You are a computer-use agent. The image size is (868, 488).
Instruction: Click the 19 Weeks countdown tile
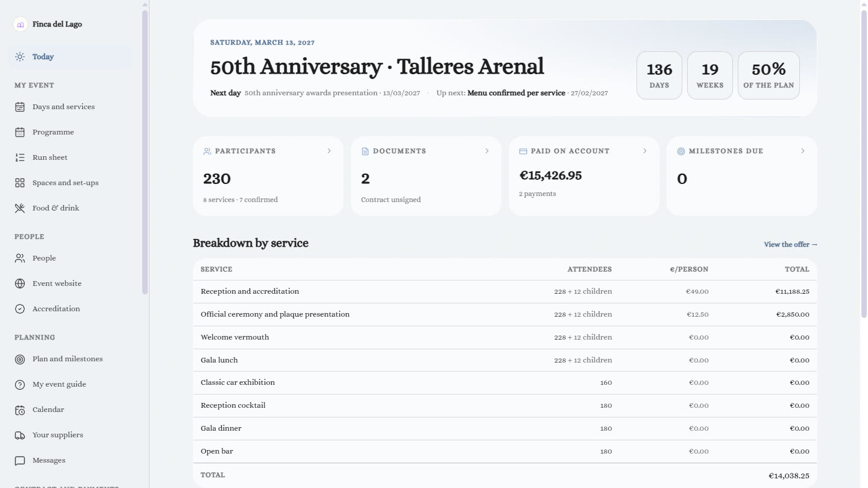(710, 75)
